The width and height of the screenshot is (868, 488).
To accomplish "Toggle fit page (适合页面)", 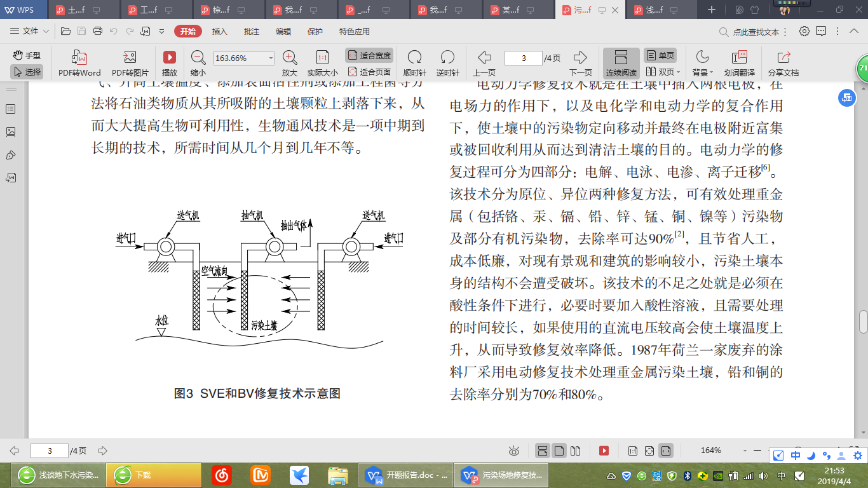I will pyautogui.click(x=369, y=72).
